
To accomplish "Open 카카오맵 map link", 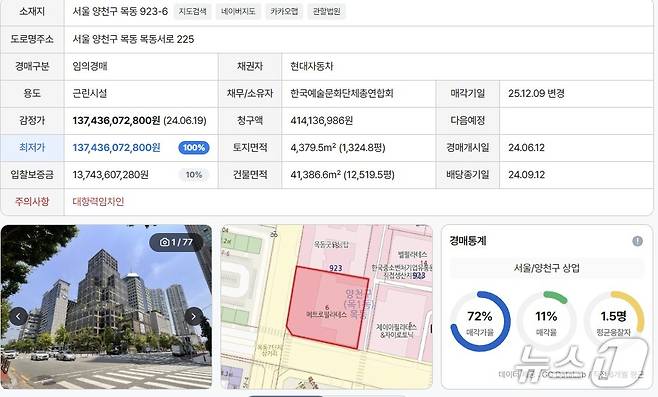I will (284, 11).
